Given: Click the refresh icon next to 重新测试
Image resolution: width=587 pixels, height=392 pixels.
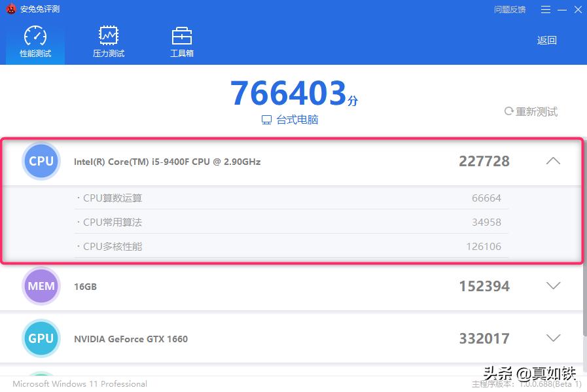Looking at the screenshot, I should (508, 111).
